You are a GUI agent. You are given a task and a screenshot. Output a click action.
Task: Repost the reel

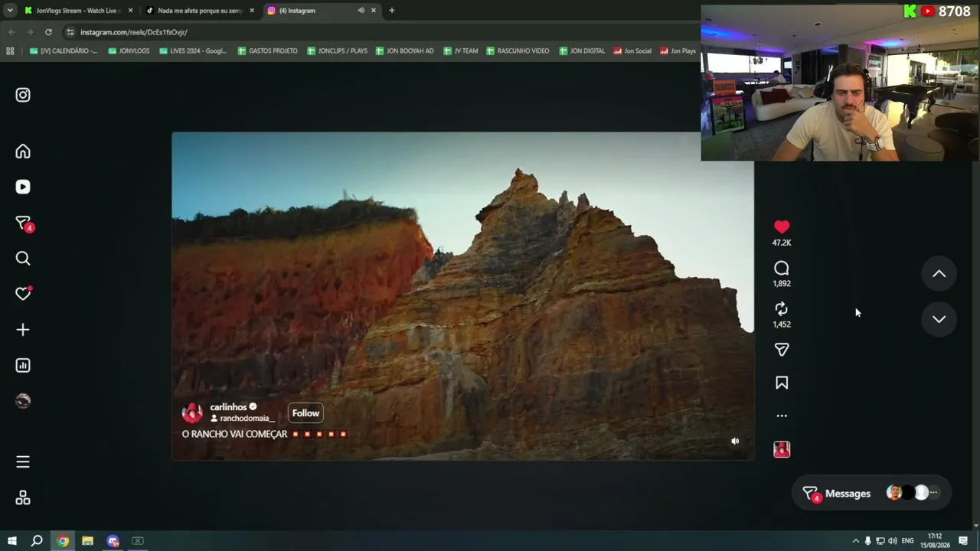(782, 308)
